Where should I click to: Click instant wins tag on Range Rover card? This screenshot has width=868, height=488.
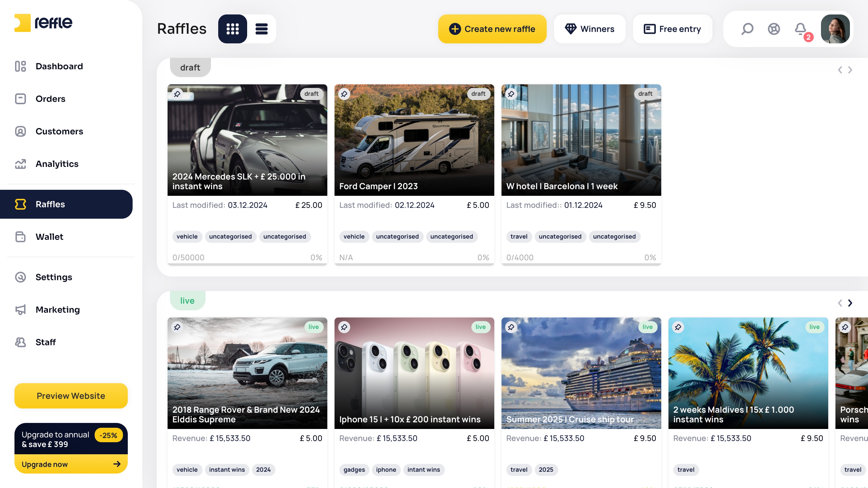[x=227, y=470]
